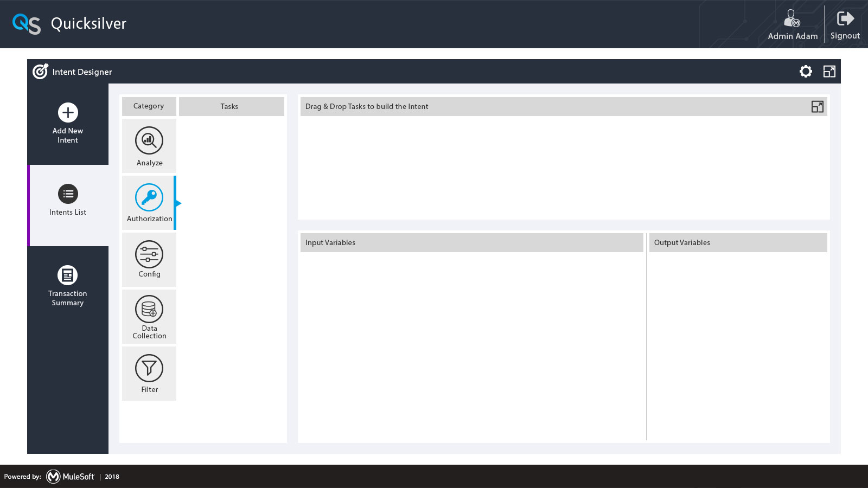Click the Add New Intent plus icon
868x488 pixels.
click(x=68, y=113)
